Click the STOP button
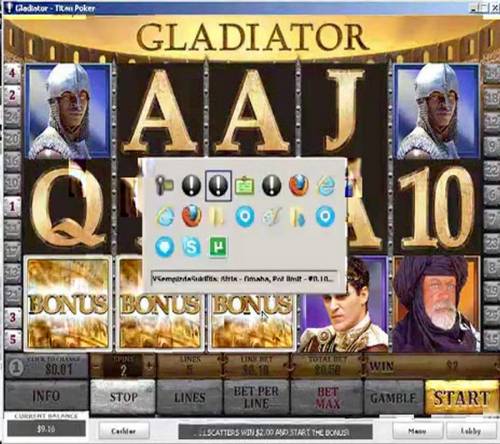The image size is (500, 444). pyautogui.click(x=123, y=397)
